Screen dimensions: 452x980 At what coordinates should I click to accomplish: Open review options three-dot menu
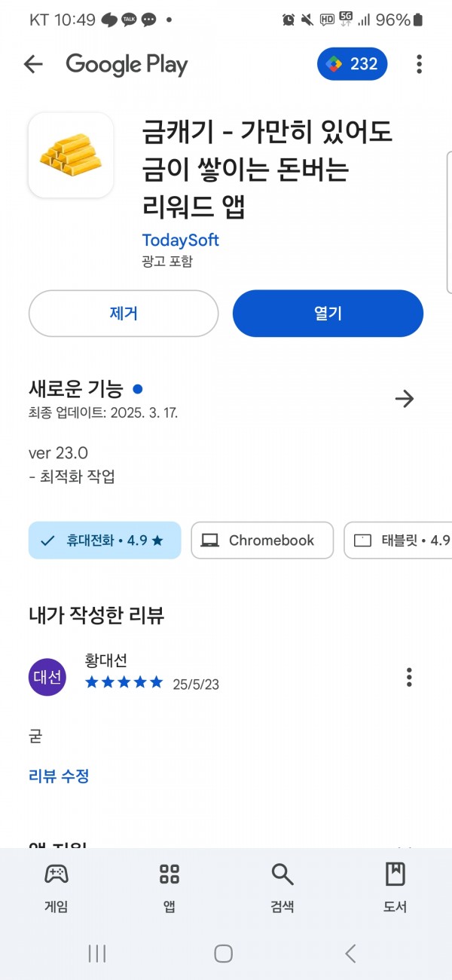[409, 677]
